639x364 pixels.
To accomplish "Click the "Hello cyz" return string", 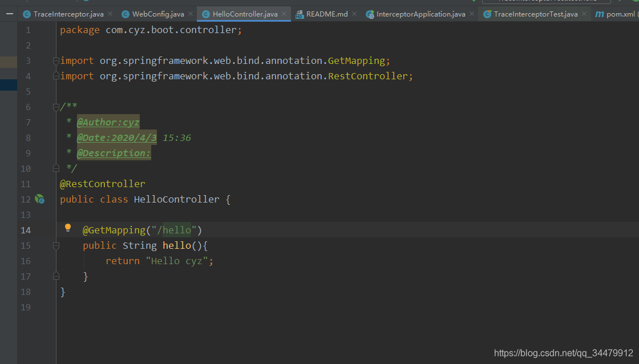I will click(x=177, y=261).
